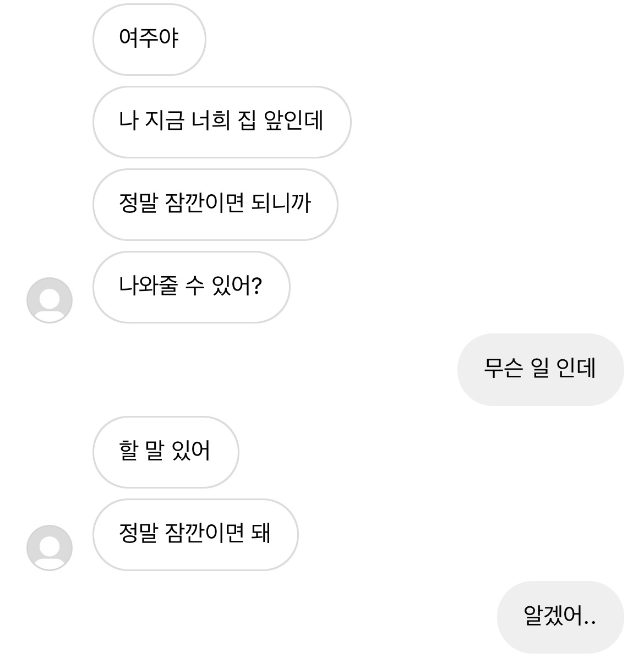Viewport: 644px width, 658px height.
Task: Tap the "정말 잠깐이면 돼" message bubble
Action: click(x=195, y=535)
